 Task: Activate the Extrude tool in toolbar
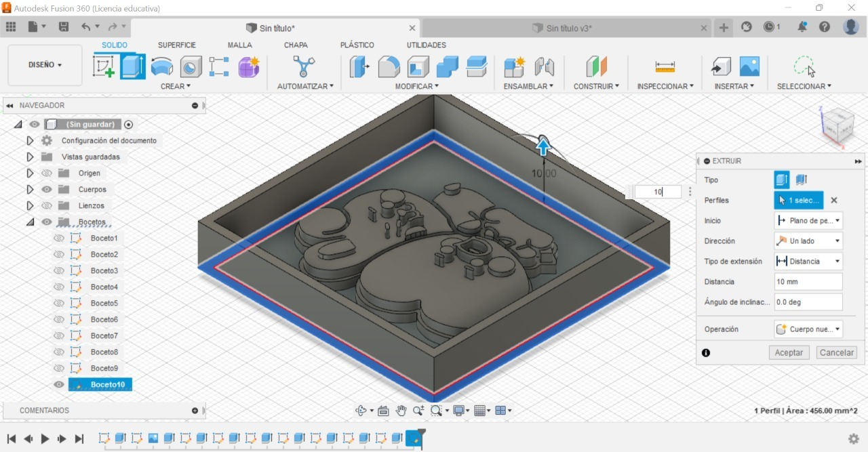pos(133,66)
